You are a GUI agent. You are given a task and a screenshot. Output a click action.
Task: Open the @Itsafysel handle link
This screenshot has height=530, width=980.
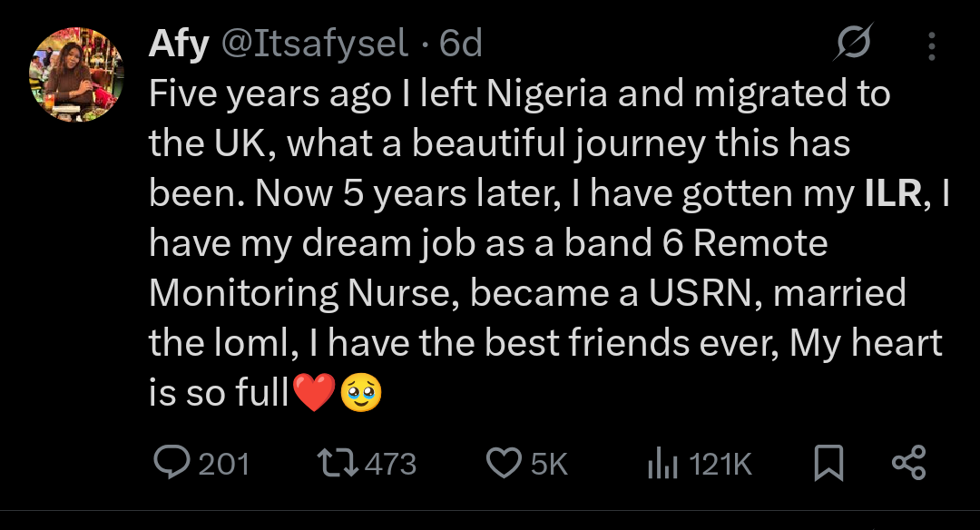coord(315,44)
